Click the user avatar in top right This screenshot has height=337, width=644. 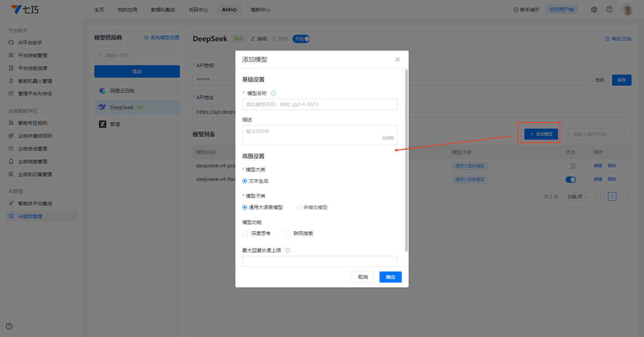[x=627, y=10]
